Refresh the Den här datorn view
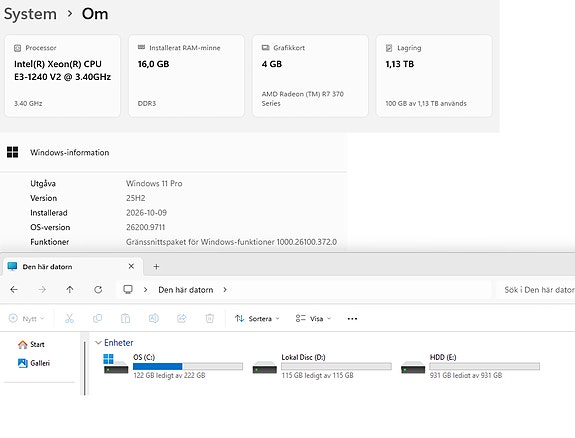Screen dimensions: 575x438 point(98,290)
